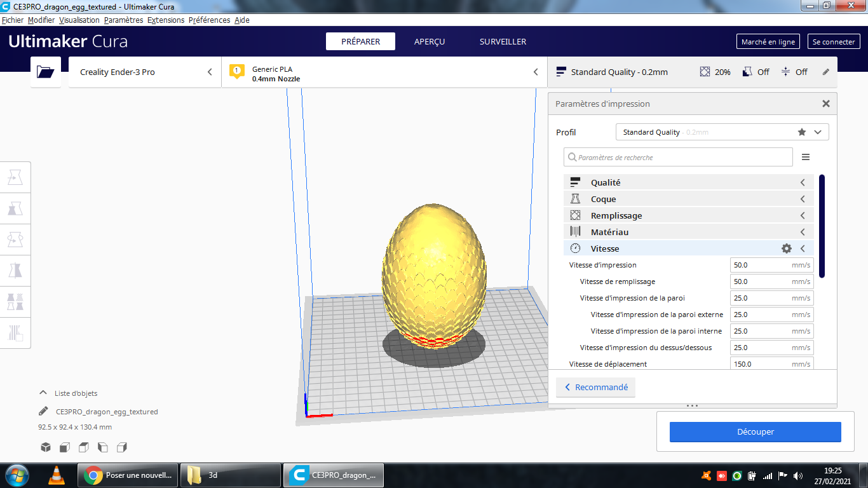
Task: Open the Extensions menu
Action: (x=166, y=20)
